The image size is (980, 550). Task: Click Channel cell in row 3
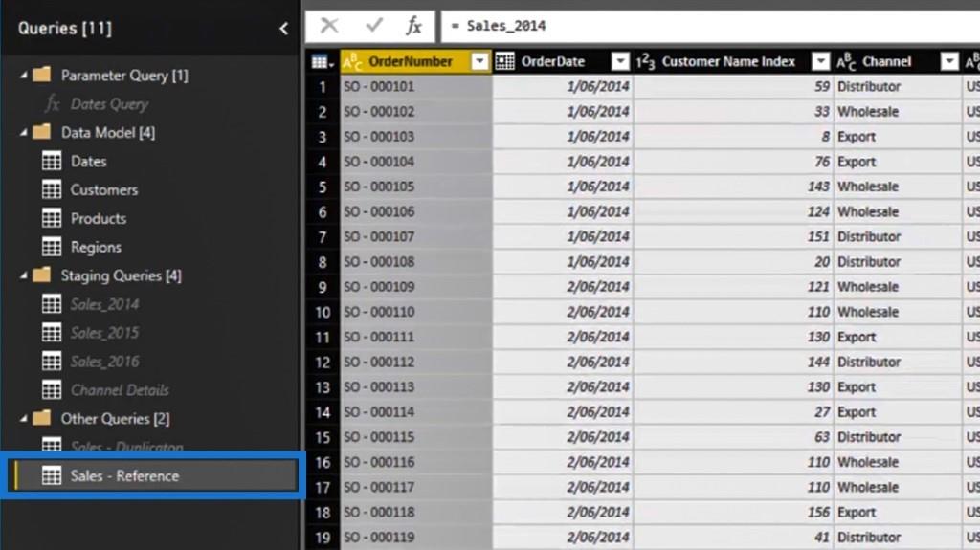898,136
